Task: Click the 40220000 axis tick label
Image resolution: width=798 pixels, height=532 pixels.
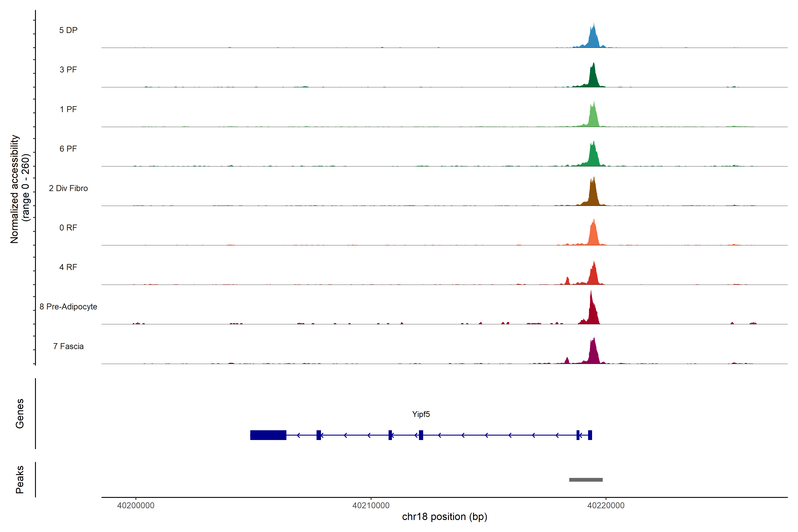Action: 606,505
